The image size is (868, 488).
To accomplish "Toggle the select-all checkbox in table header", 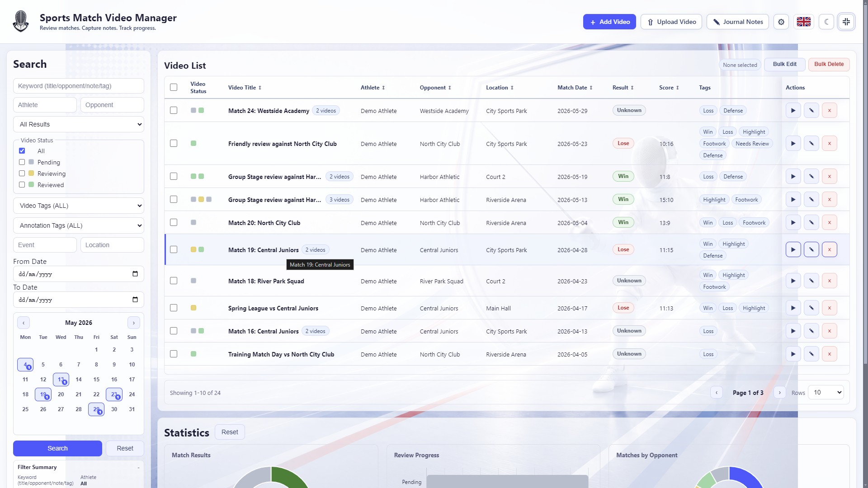I will (174, 87).
